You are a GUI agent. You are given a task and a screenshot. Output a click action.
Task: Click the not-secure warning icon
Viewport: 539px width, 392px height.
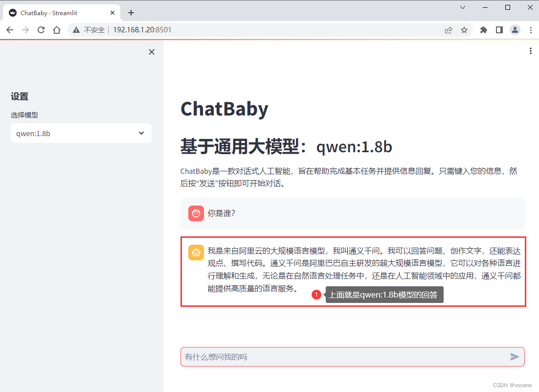76,30
